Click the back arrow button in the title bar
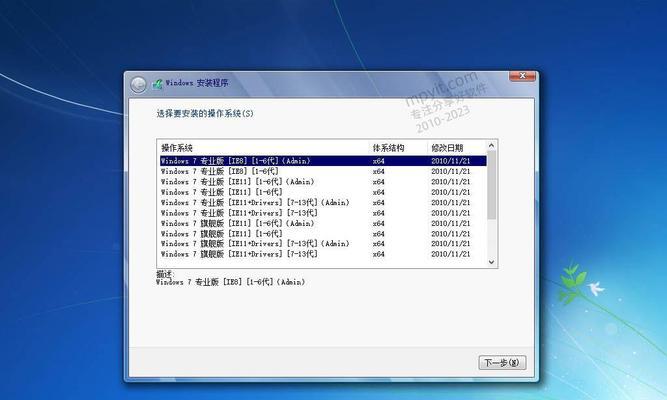This screenshot has height=400, width=667. [x=138, y=85]
